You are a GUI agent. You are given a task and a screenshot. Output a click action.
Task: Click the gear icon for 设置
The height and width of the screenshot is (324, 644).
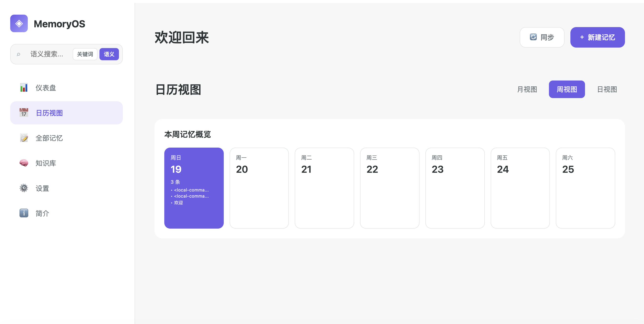click(x=24, y=188)
